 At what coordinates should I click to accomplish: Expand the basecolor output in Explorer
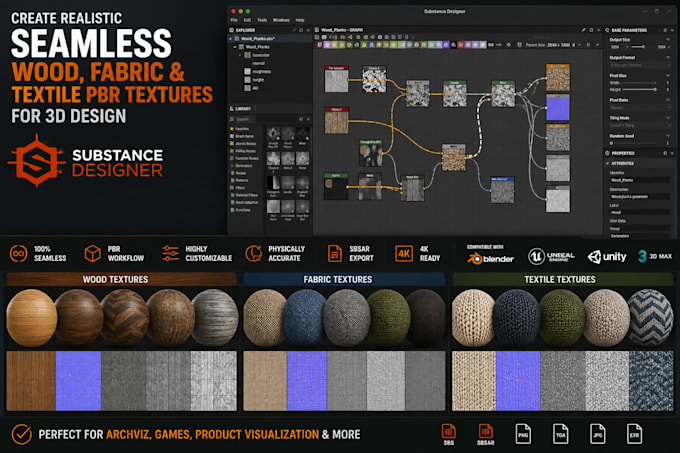(240, 55)
